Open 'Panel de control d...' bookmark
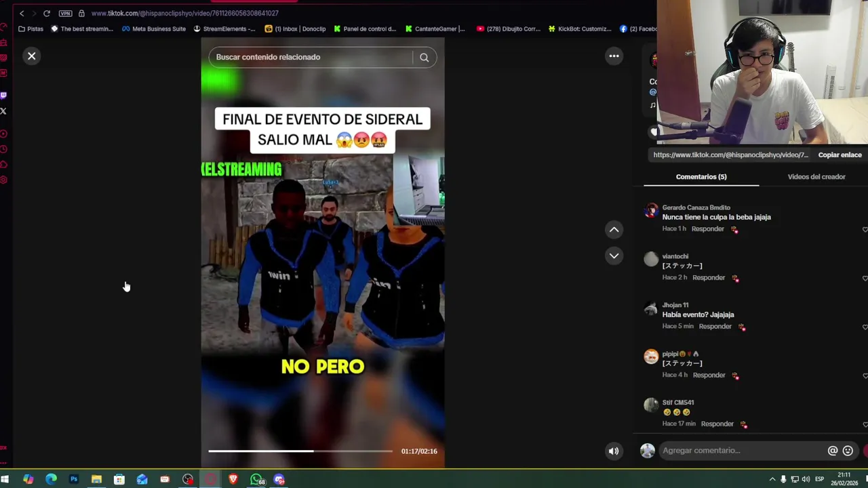This screenshot has width=868, height=488. tap(364, 29)
